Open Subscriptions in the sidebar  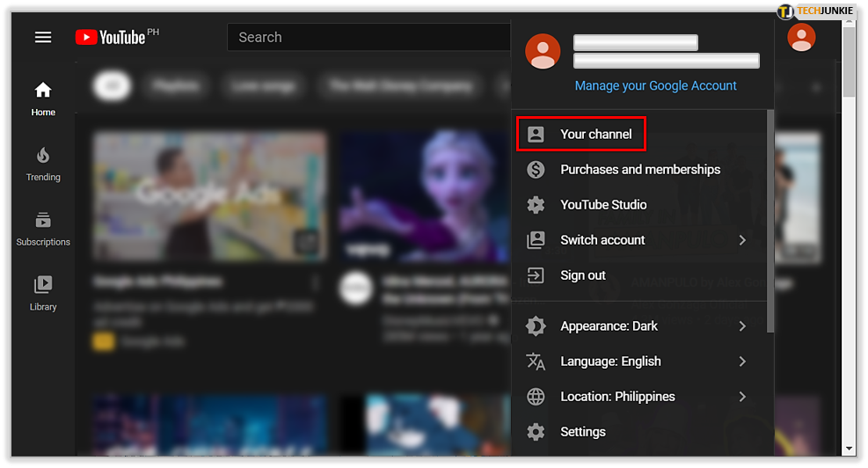click(x=43, y=230)
